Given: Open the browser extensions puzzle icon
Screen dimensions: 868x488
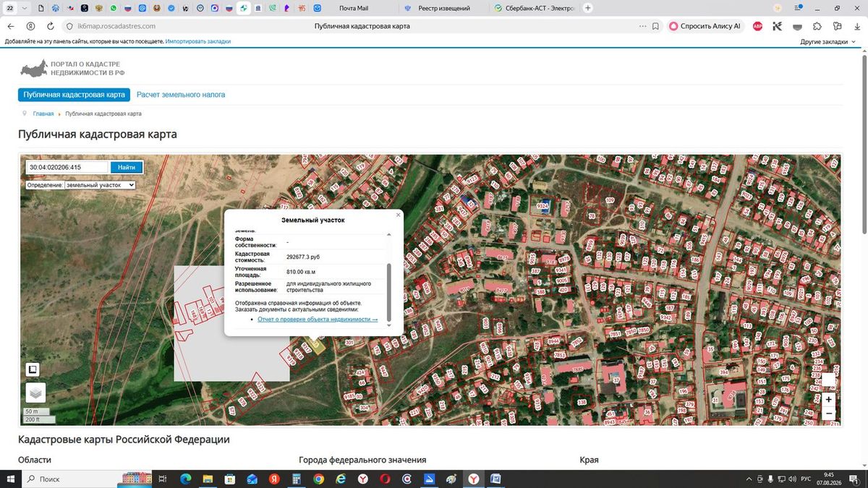Looking at the screenshot, I should (x=817, y=26).
